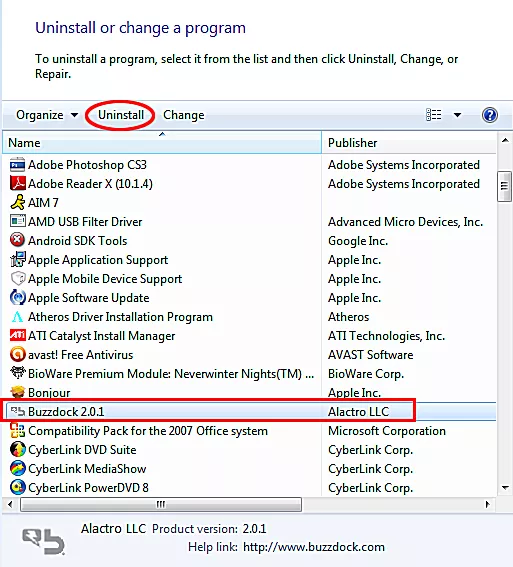
Task: Click the CyberLink PowerDVD 8 icon
Action: coord(17,487)
